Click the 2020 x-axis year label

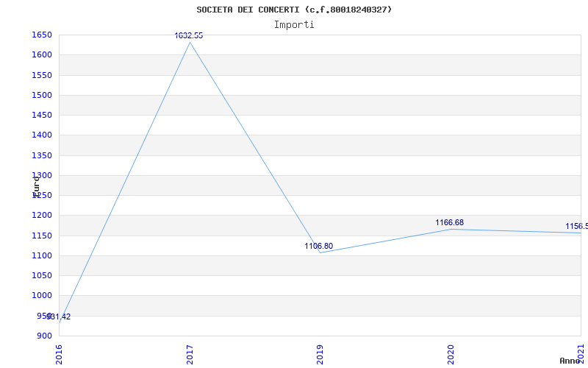click(451, 355)
